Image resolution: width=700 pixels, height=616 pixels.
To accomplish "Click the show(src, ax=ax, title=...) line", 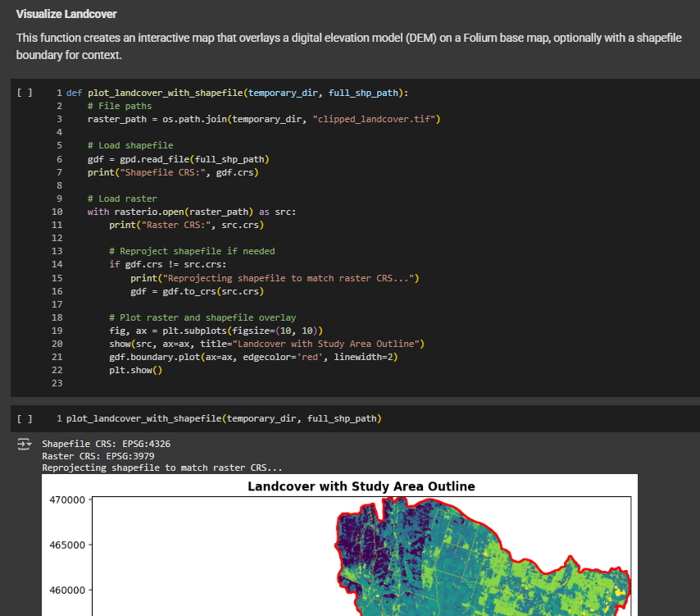I will (x=267, y=344).
